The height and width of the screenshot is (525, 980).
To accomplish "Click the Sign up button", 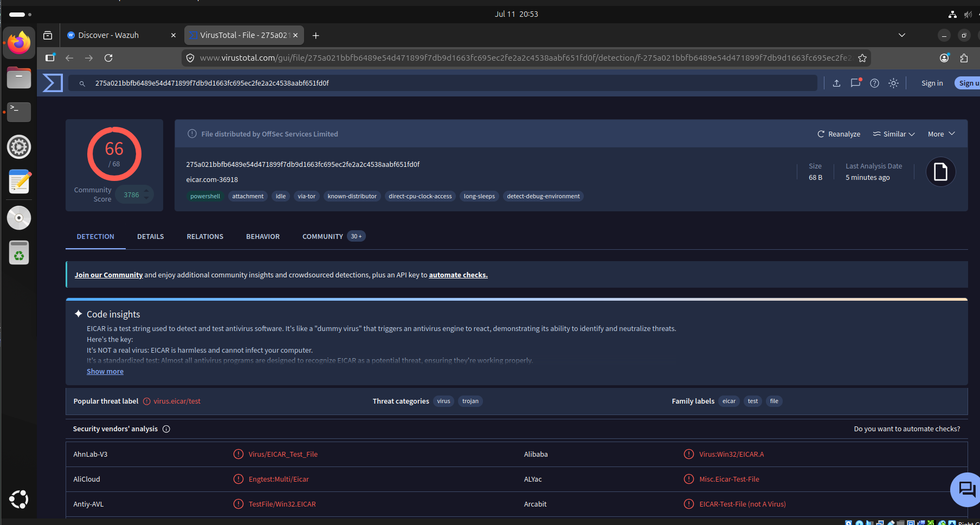I will pos(968,83).
